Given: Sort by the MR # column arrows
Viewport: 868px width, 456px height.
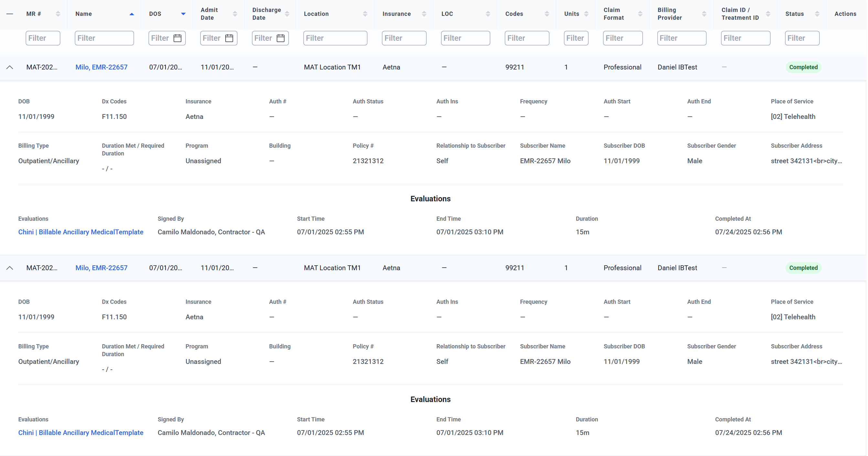Looking at the screenshot, I should 58,14.
